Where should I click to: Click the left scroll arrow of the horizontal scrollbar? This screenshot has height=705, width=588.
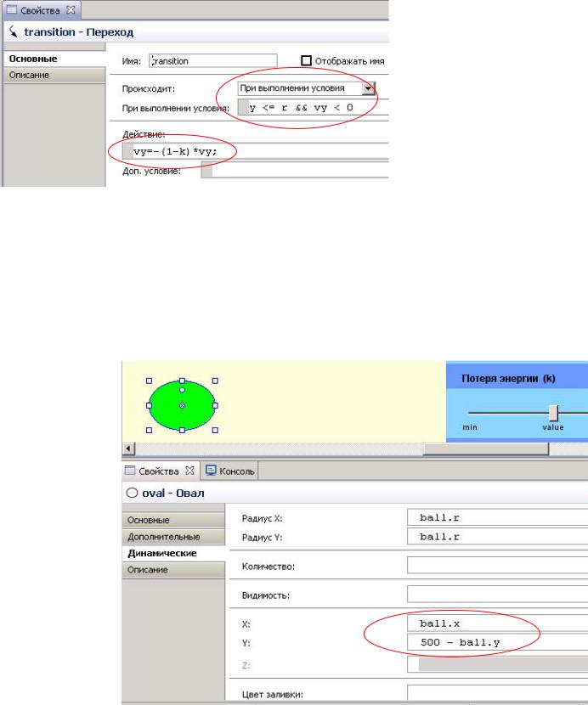coord(128,448)
